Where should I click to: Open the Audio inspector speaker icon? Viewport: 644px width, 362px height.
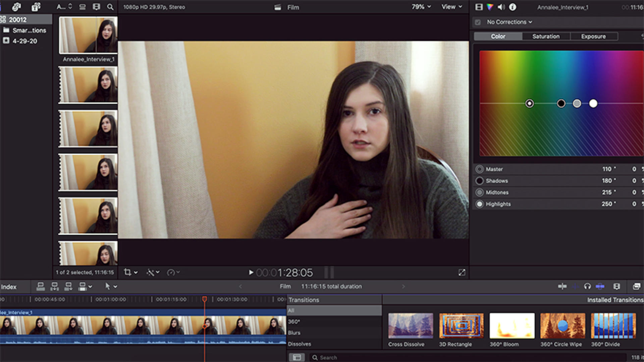click(x=501, y=7)
